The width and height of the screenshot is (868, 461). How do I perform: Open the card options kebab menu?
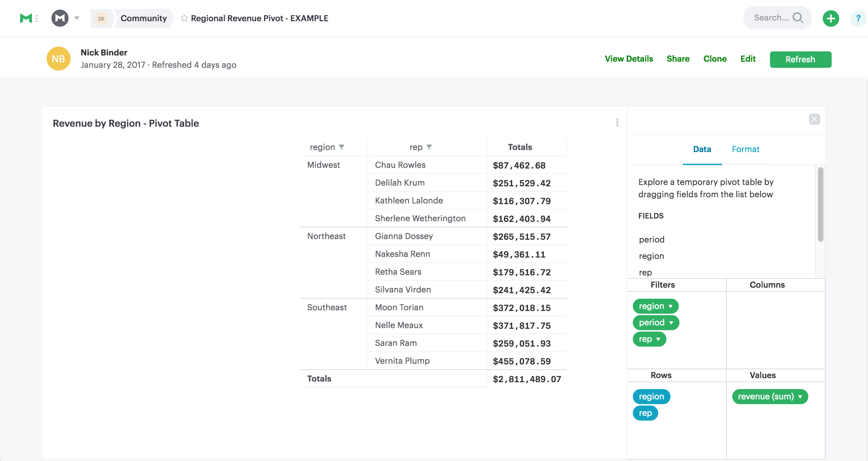(617, 123)
